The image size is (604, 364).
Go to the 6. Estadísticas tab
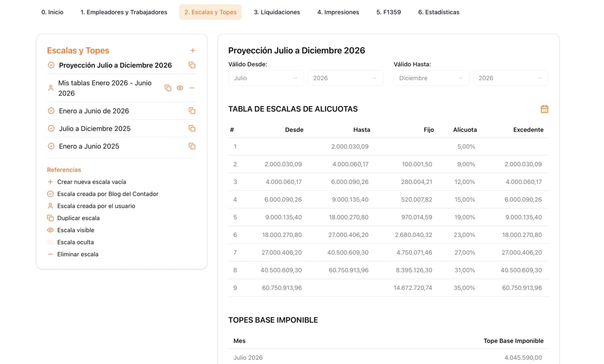[439, 12]
